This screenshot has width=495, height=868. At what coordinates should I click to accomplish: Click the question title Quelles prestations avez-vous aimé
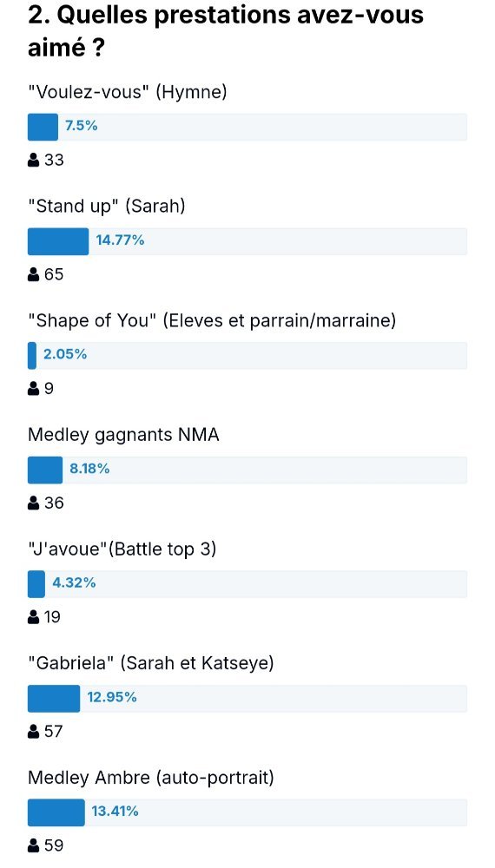225,31
